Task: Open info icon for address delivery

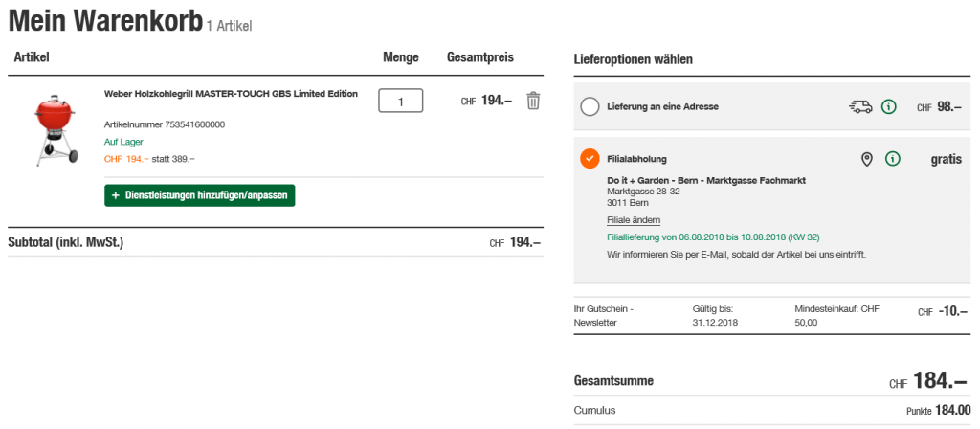Action: (889, 106)
